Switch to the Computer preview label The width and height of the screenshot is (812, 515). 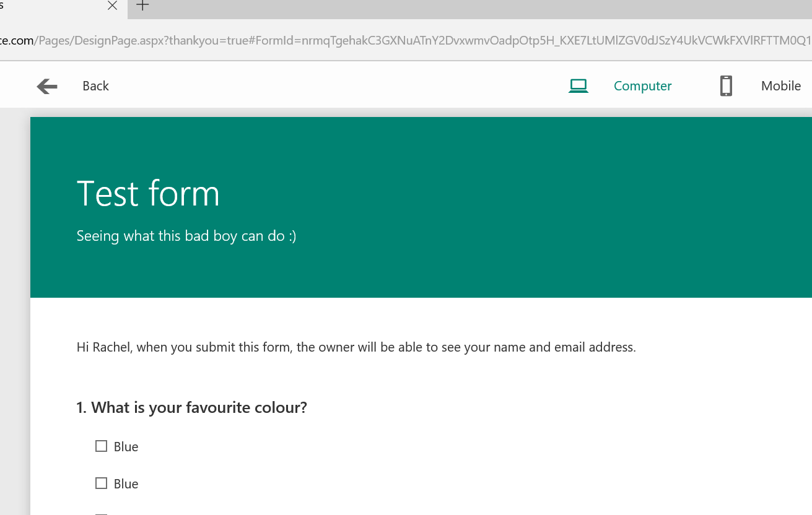pos(642,86)
